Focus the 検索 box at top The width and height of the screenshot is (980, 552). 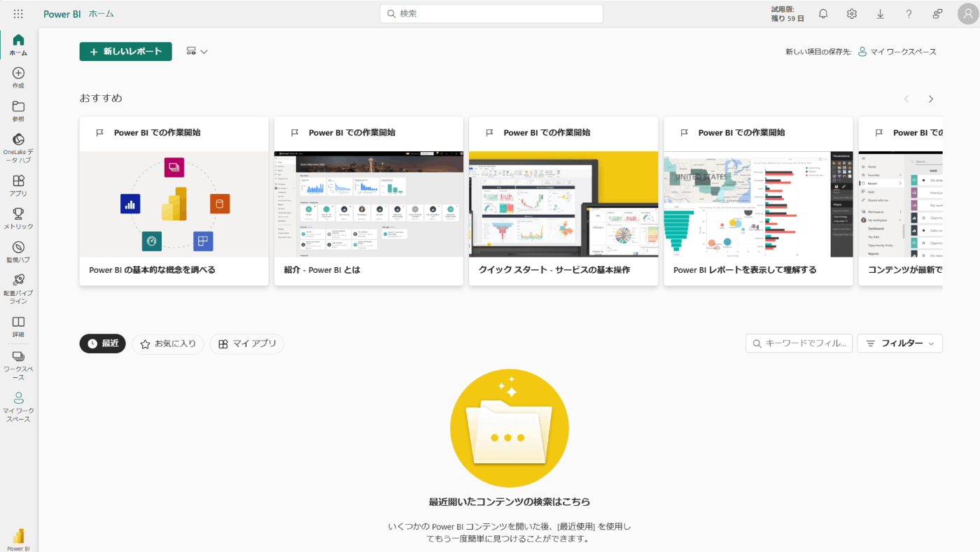(491, 14)
